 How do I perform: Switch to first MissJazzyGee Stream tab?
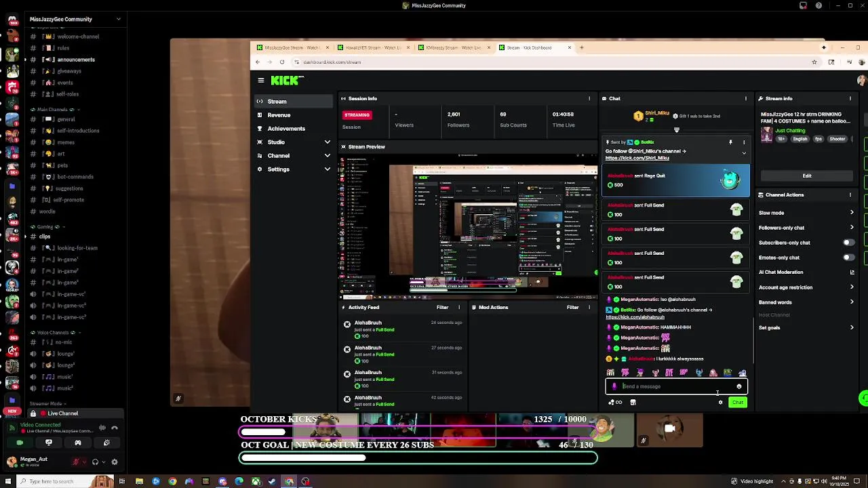pos(292,47)
